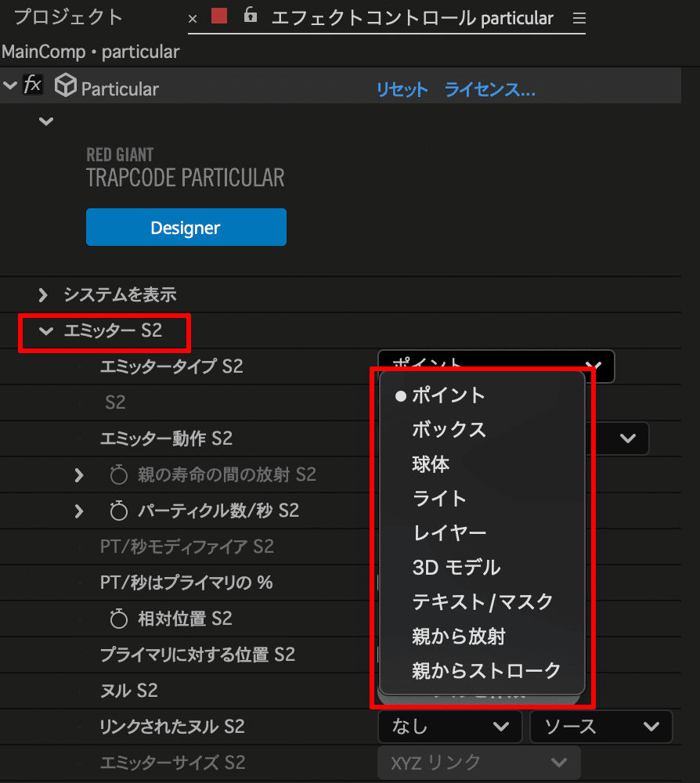The image size is (700, 783).
Task: Collapse the エミッター S2 section
Action: tap(45, 332)
